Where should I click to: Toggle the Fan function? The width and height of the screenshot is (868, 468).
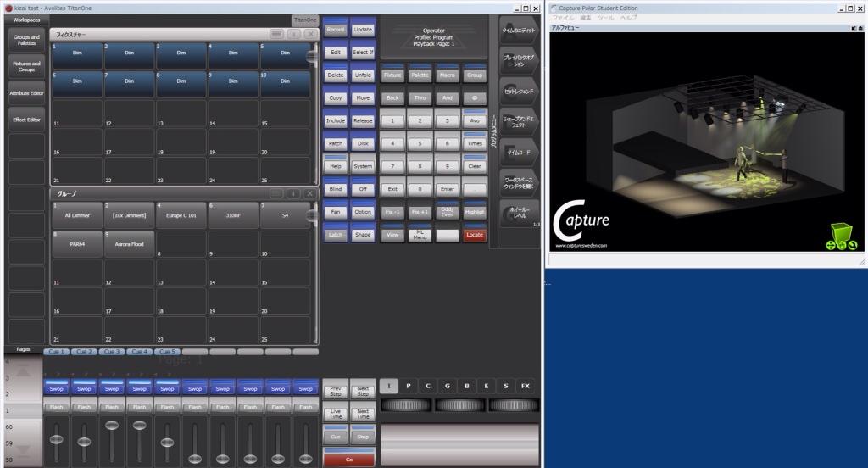(336, 212)
